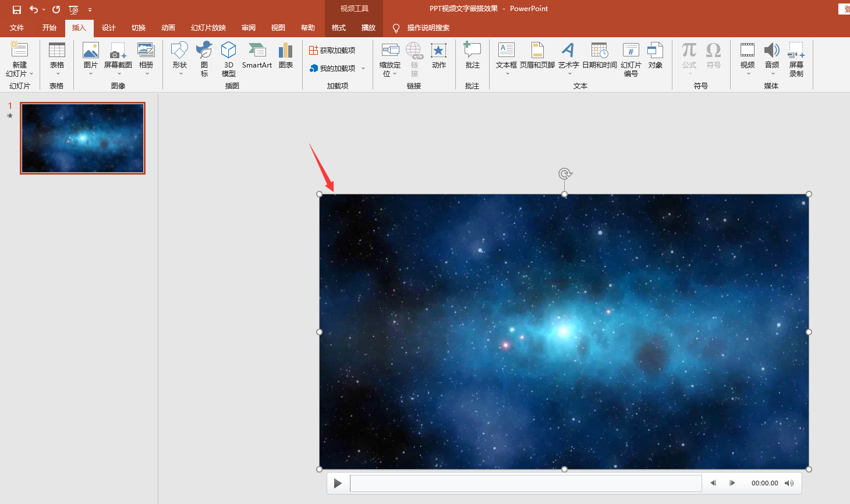Click get add-ins (获取加载项) button
This screenshot has width=850, height=504.
coord(332,51)
